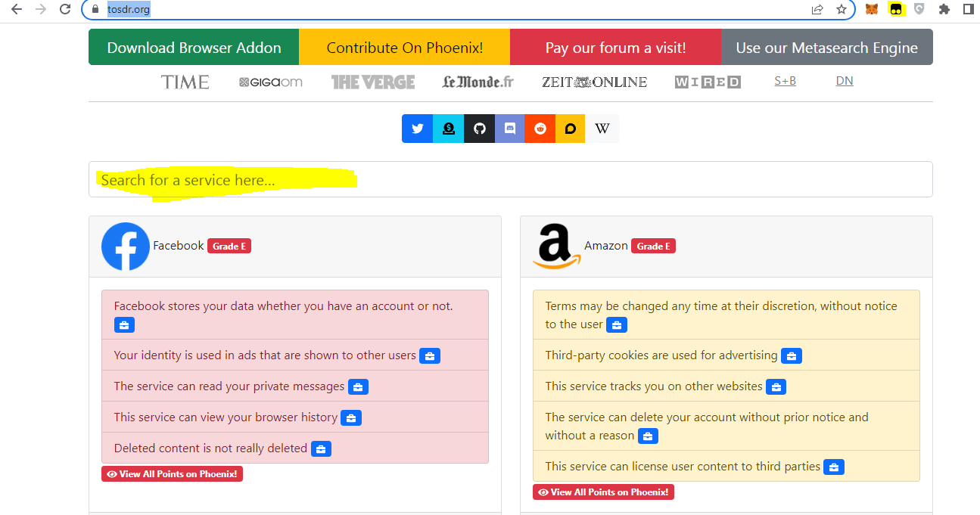The width and height of the screenshot is (980, 515).
Task: Open the TIME press logo link
Action: tap(185, 82)
